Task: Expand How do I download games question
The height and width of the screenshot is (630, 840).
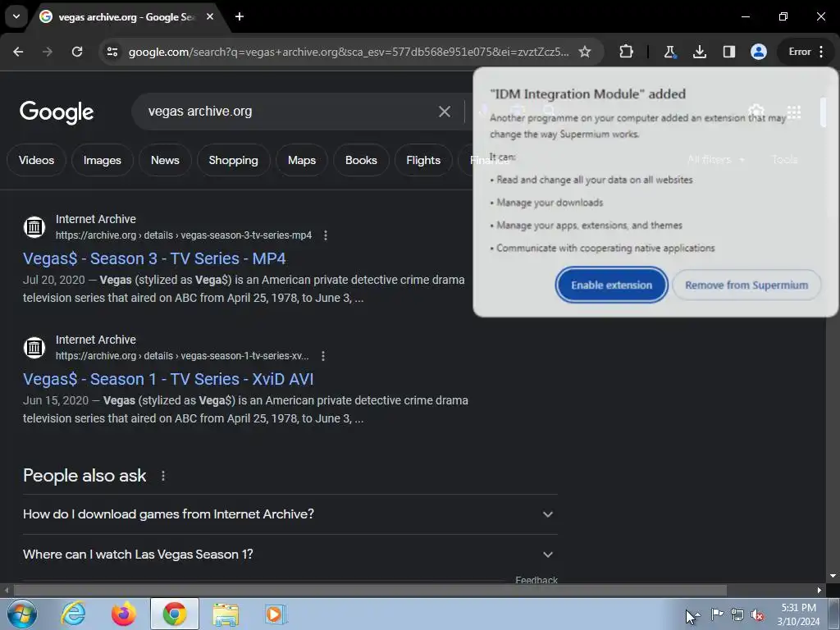Action: [290, 514]
